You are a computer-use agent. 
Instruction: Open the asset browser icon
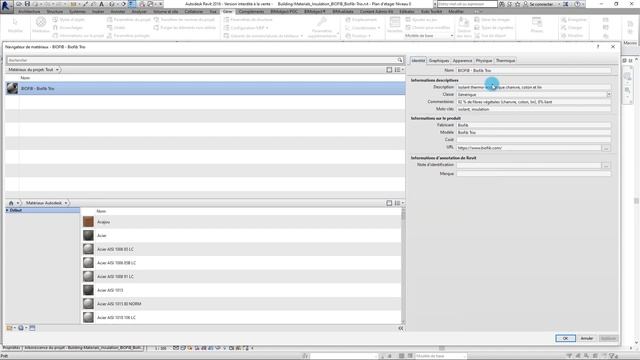32,328
